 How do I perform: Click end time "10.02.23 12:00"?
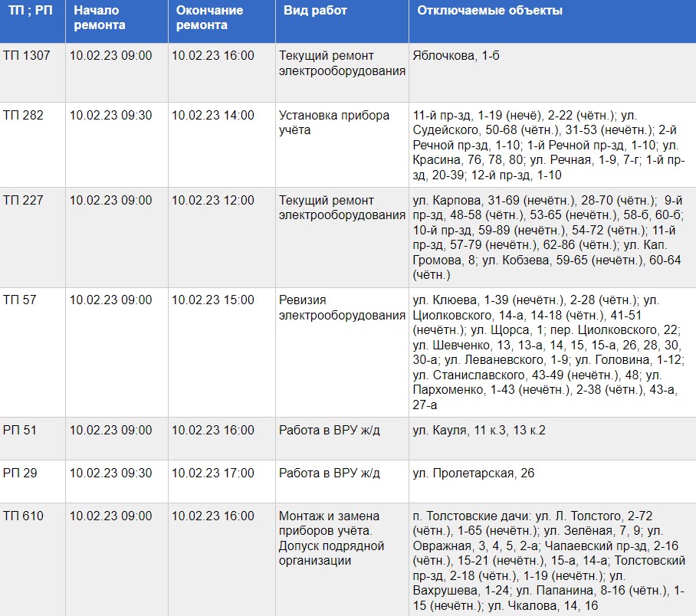coord(212,201)
